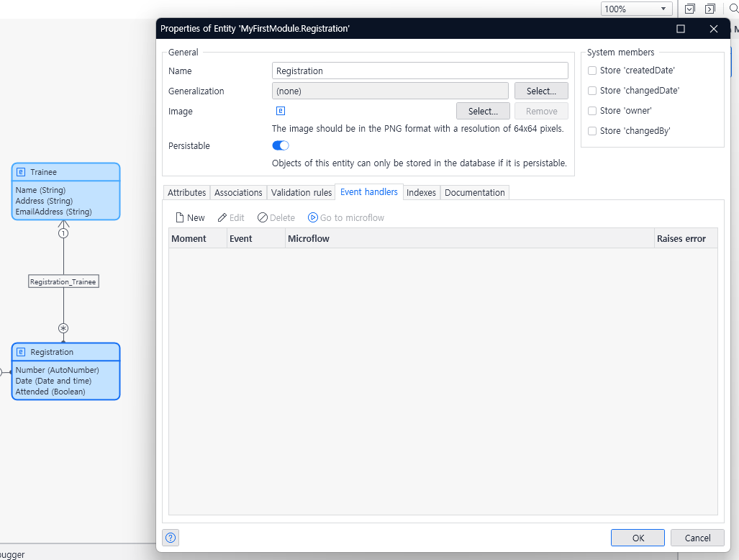Screen dimensions: 739x560
Task: Click the magnifier search icon at top right
Action: [x=734, y=9]
